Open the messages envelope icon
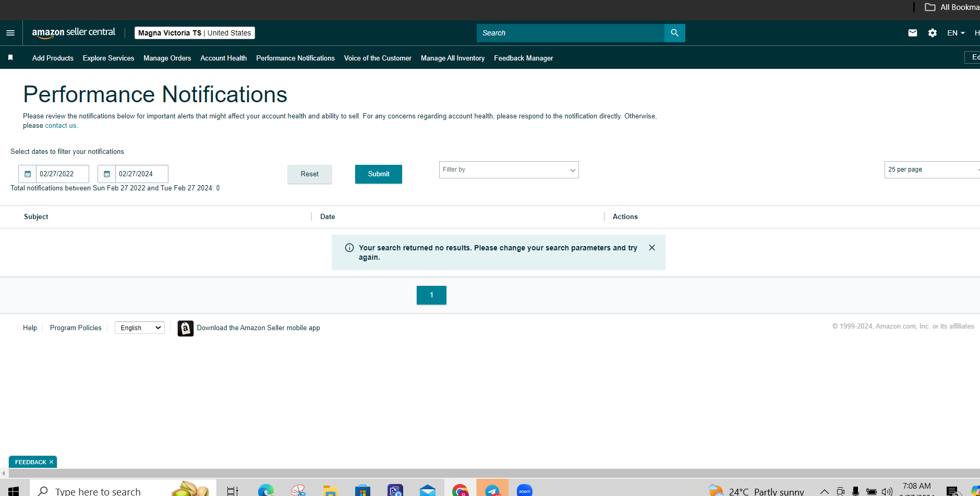The image size is (980, 496). [912, 33]
